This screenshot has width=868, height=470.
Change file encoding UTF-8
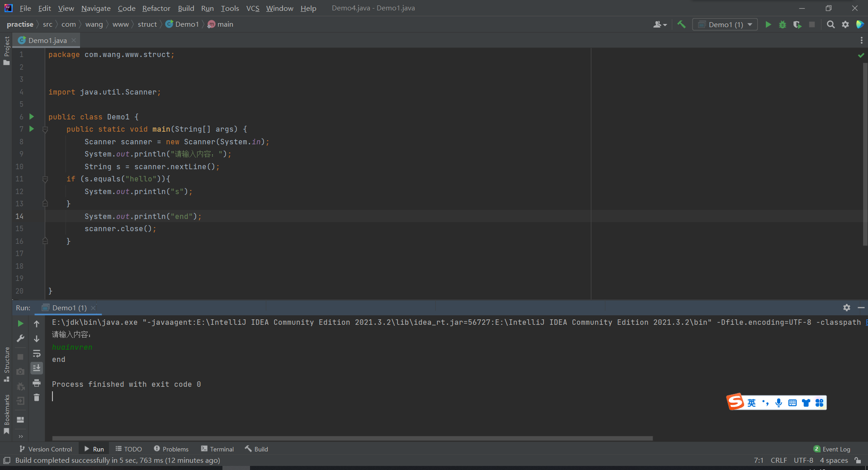pos(803,461)
